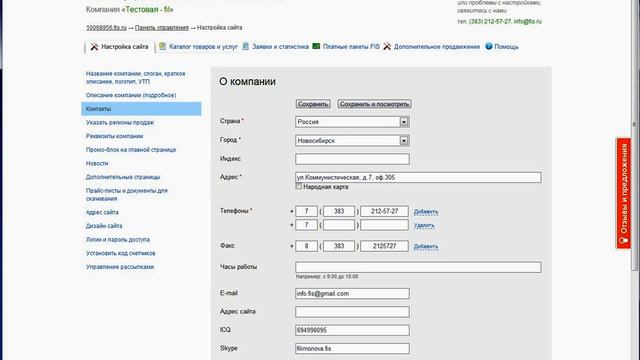640x360 pixels.
Task: Open Название компании, слоган sidebar item
Action: (x=136, y=78)
